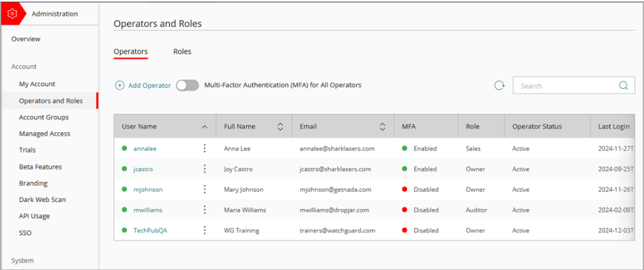
Task: Click the refresh icon beside the search box
Action: pos(499,85)
